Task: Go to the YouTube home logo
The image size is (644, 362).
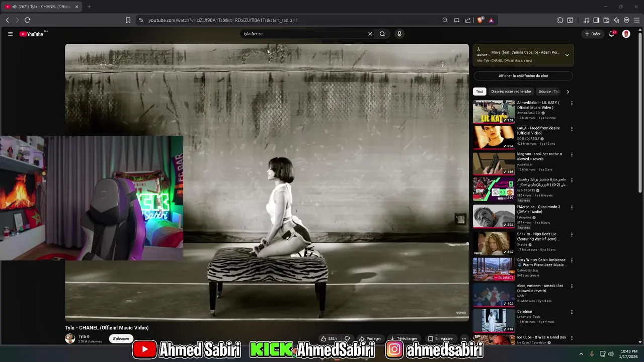Action: click(x=32, y=34)
